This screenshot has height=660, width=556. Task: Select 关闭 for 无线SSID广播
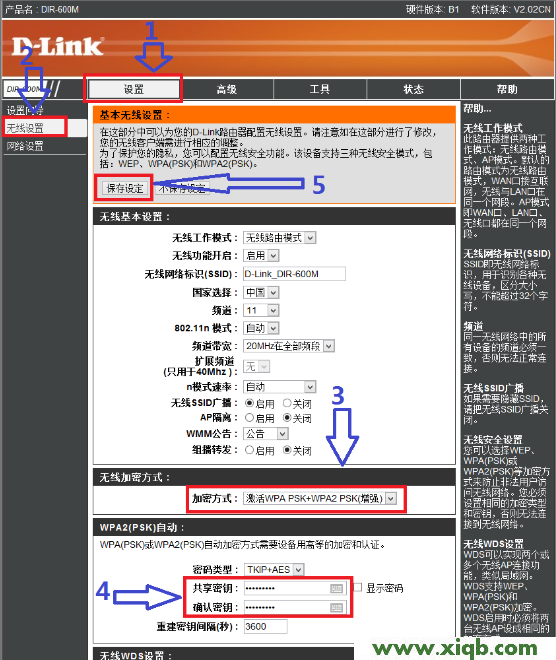287,403
